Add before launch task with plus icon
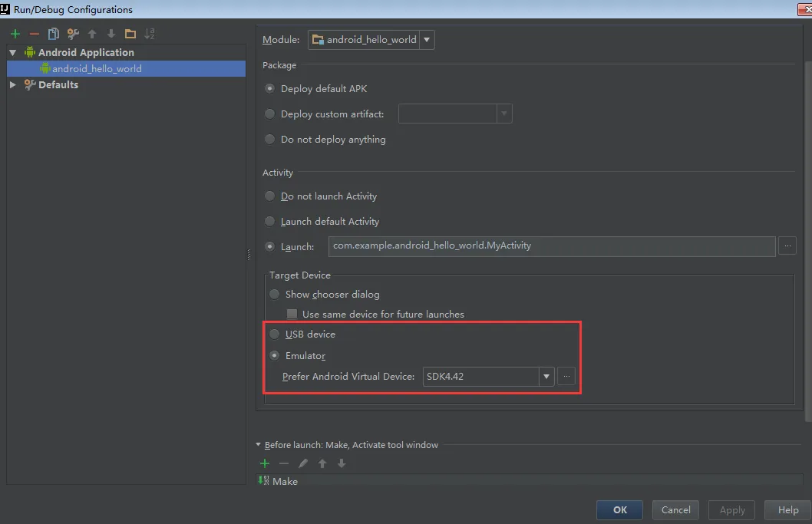 [265, 463]
